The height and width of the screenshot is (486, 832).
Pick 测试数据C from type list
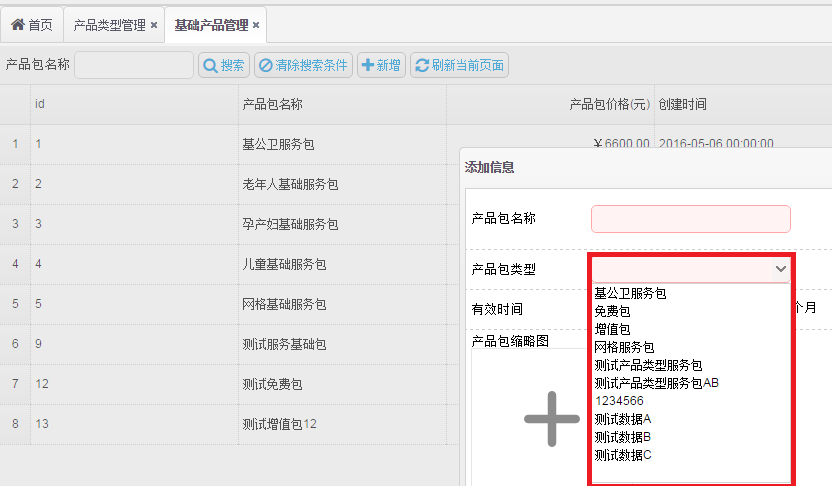(x=622, y=455)
